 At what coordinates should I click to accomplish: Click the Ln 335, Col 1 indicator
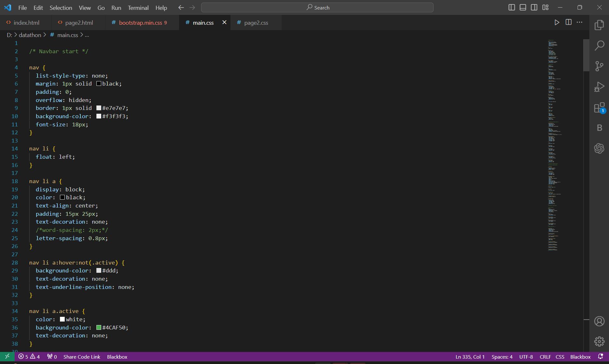tap(470, 357)
